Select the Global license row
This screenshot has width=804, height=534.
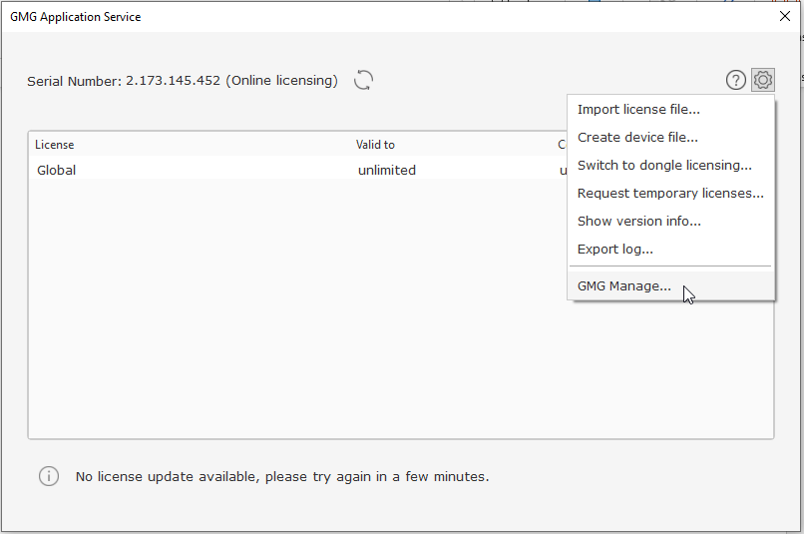pos(57,170)
